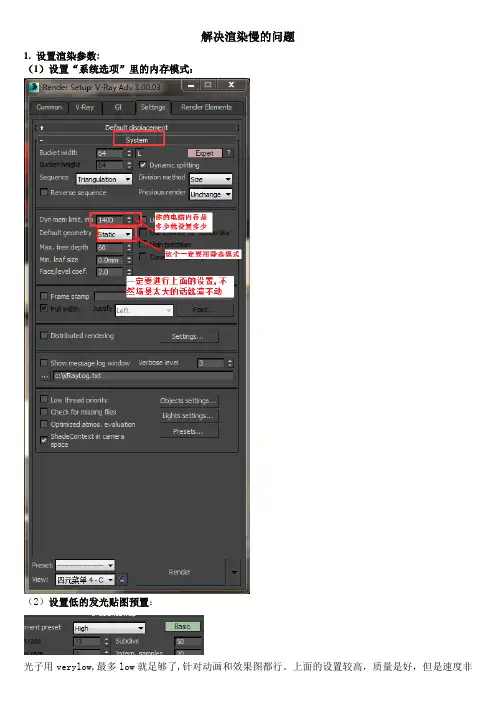The height and width of the screenshot is (702, 496).
Task: Click the help question mark button beside Expert
Action: (228, 153)
